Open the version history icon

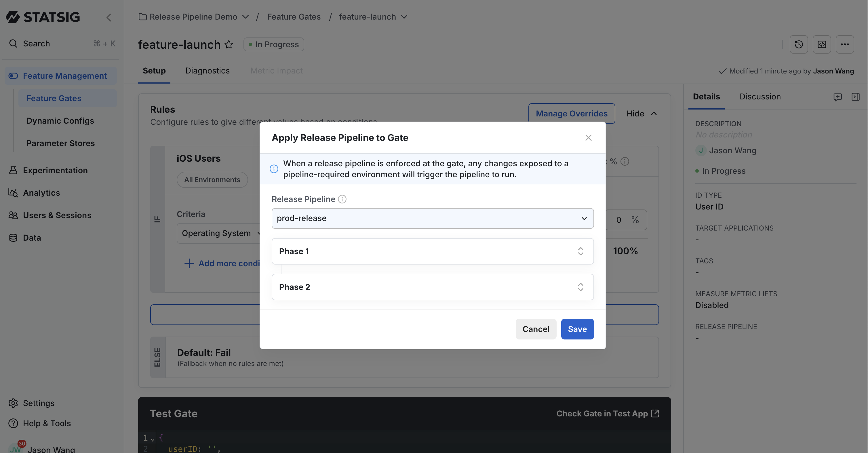pyautogui.click(x=799, y=44)
